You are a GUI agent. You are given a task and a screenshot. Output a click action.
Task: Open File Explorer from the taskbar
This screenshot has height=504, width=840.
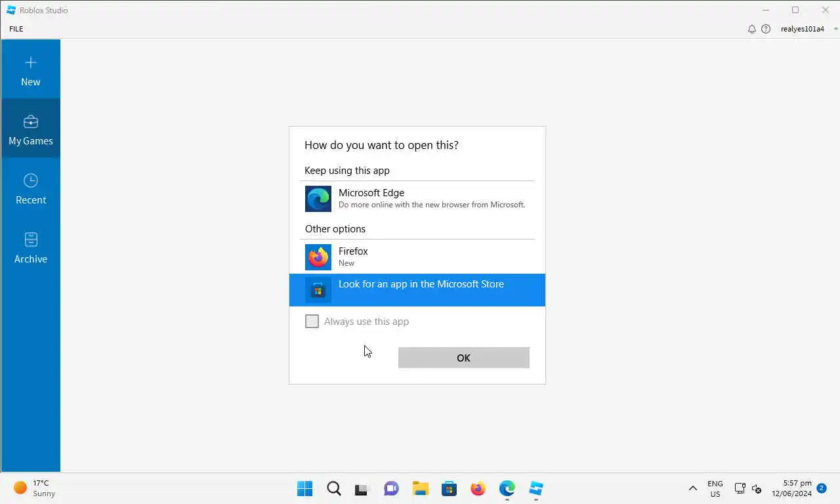tap(420, 489)
